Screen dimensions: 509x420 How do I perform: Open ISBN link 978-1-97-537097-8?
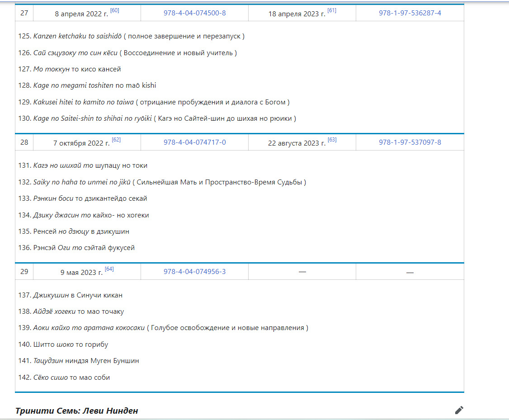pos(410,142)
